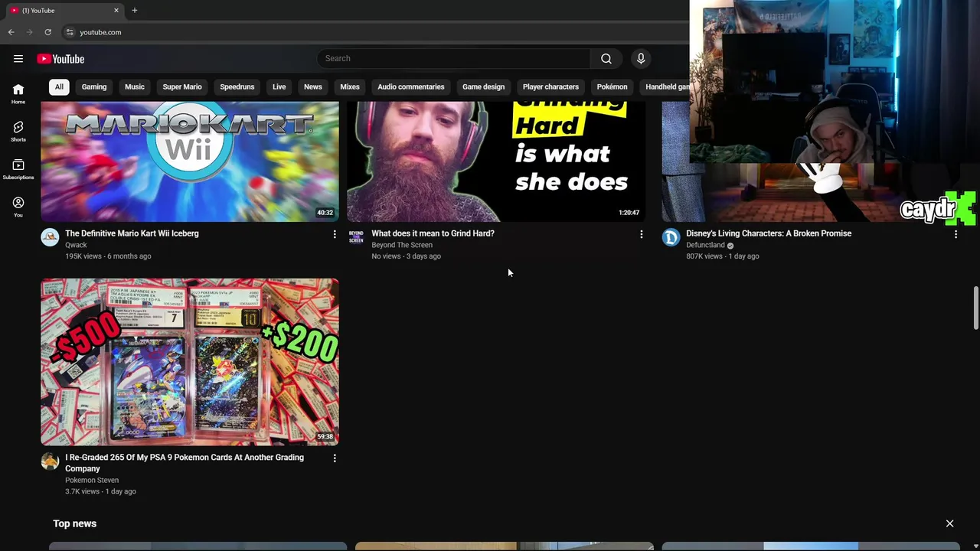Select the Live filter chip
This screenshot has height=551, width=980.
[279, 86]
